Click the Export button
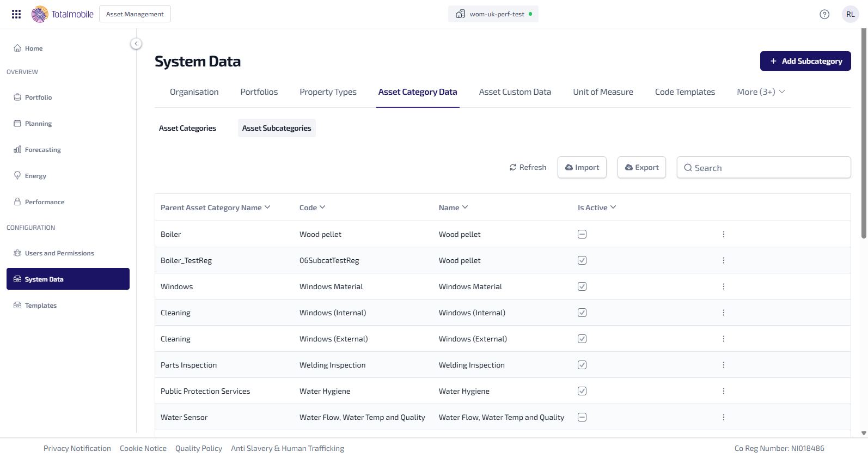 pyautogui.click(x=641, y=168)
